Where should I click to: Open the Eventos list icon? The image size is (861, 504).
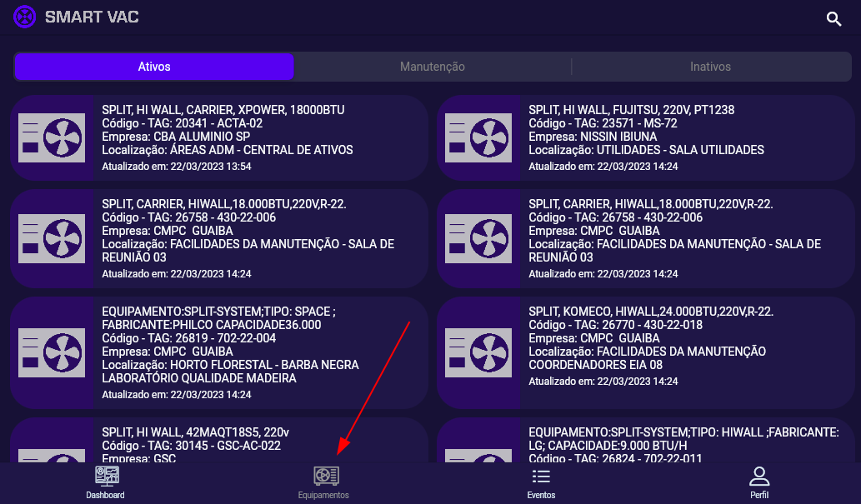tap(541, 477)
